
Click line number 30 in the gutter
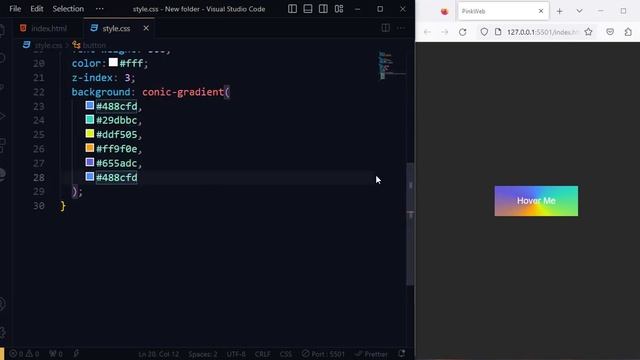(x=39, y=206)
